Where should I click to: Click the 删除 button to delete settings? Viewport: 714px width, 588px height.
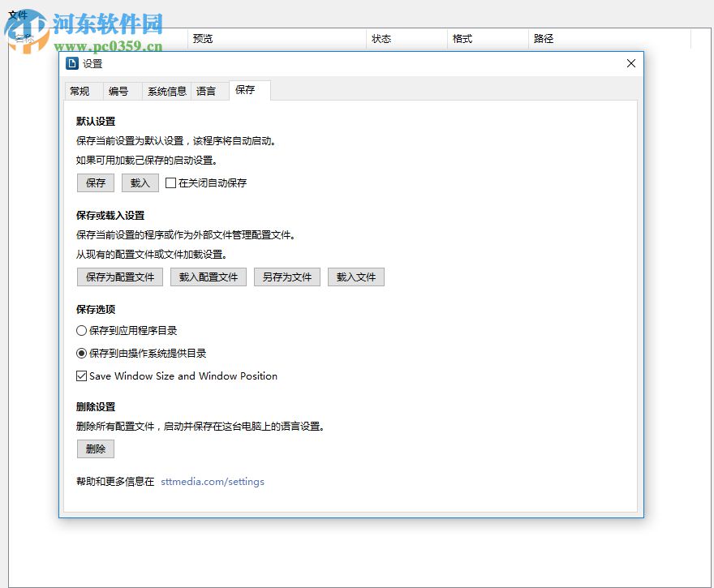[x=95, y=449]
